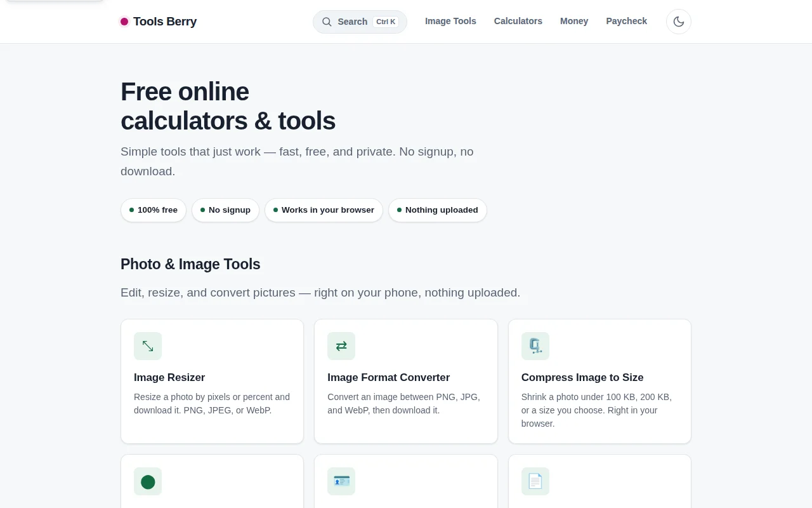812x508 pixels.
Task: Click the 'Edit, resize, and convert pictures' subtitle
Action: [320, 293]
